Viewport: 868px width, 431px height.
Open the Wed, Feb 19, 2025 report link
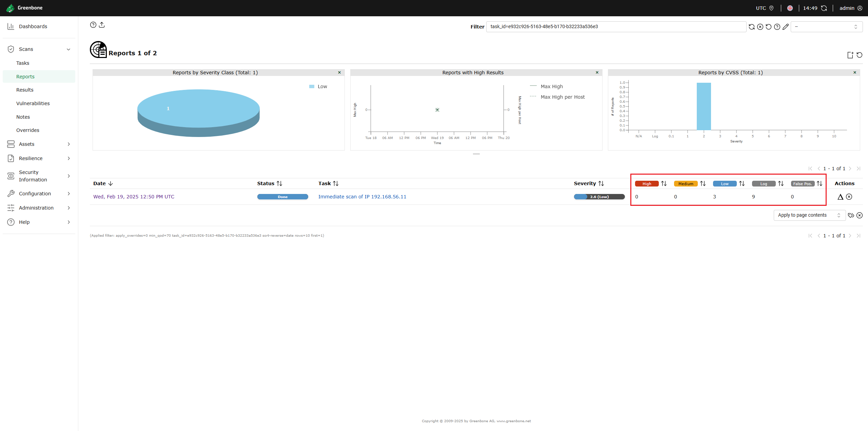(134, 197)
